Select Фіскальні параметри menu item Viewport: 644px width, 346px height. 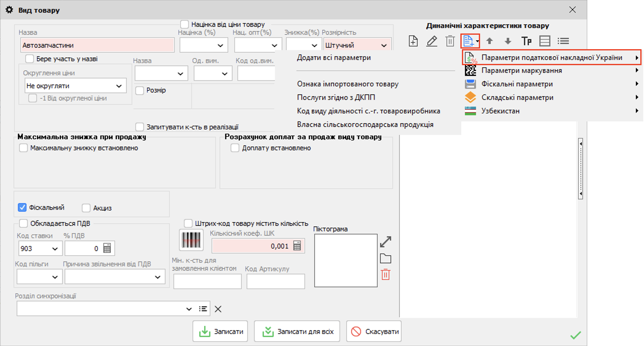(x=517, y=84)
